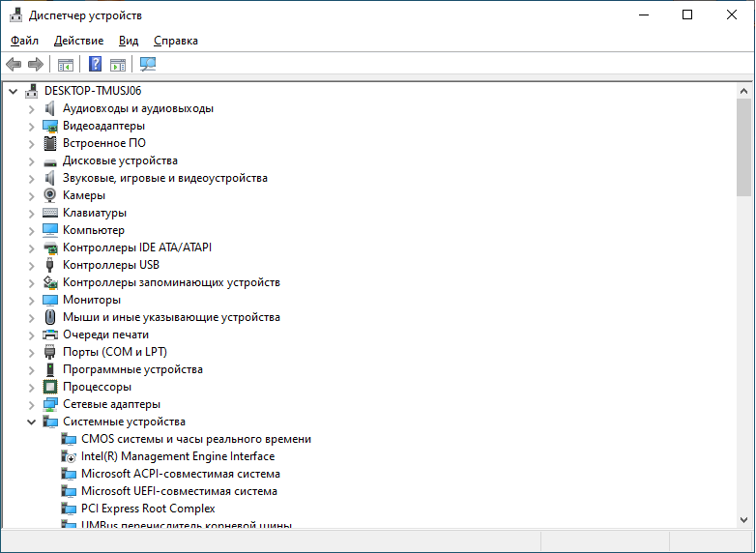Screen dimensions: 756x553
Task: Show or hide the console tree icon
Action: (x=66, y=64)
